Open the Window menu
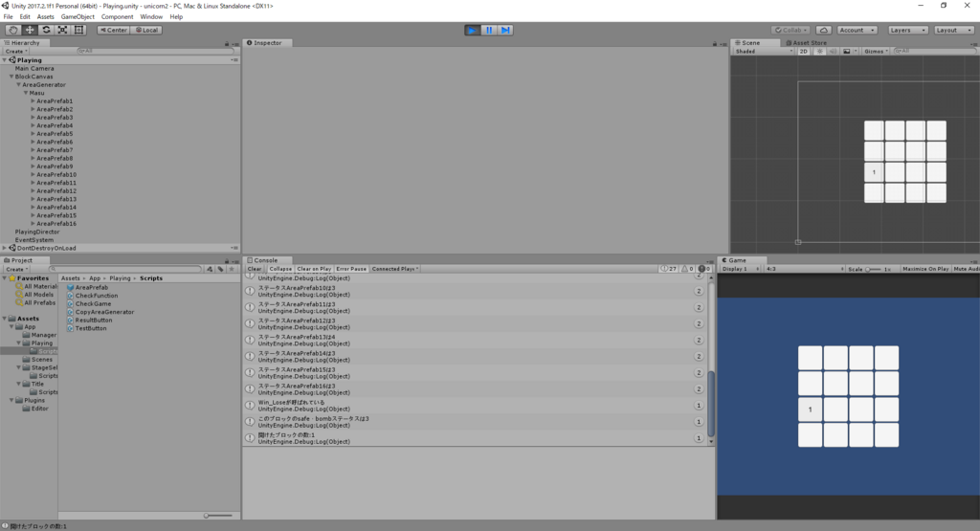 150,17
